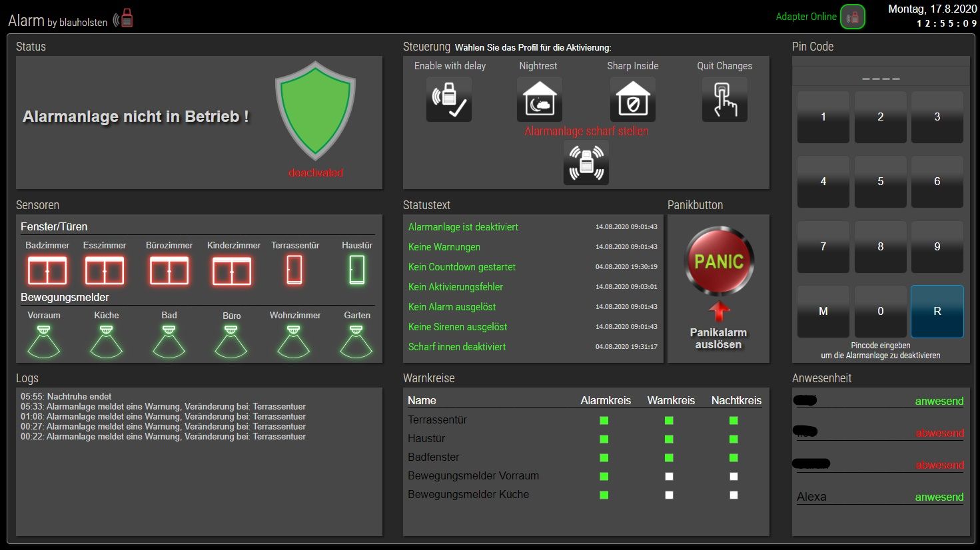Toggle Terrassentür Alarmkreis checkbox
Viewport: 980px width, 550px height.
point(604,421)
